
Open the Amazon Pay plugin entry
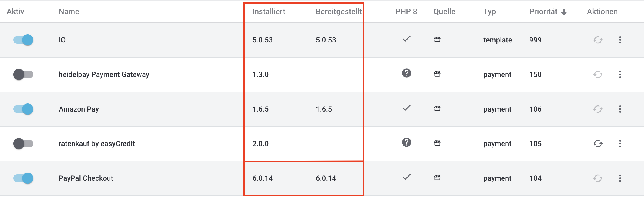pyautogui.click(x=79, y=109)
